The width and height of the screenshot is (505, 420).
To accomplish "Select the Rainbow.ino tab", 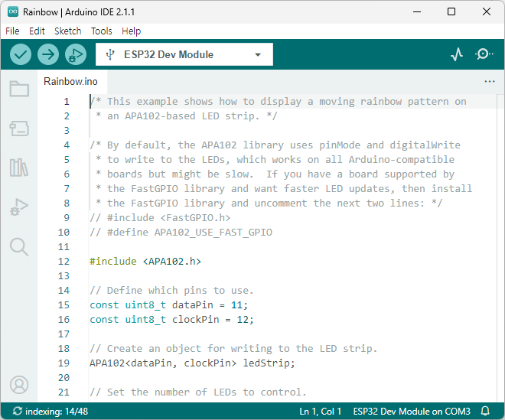I will click(x=70, y=82).
